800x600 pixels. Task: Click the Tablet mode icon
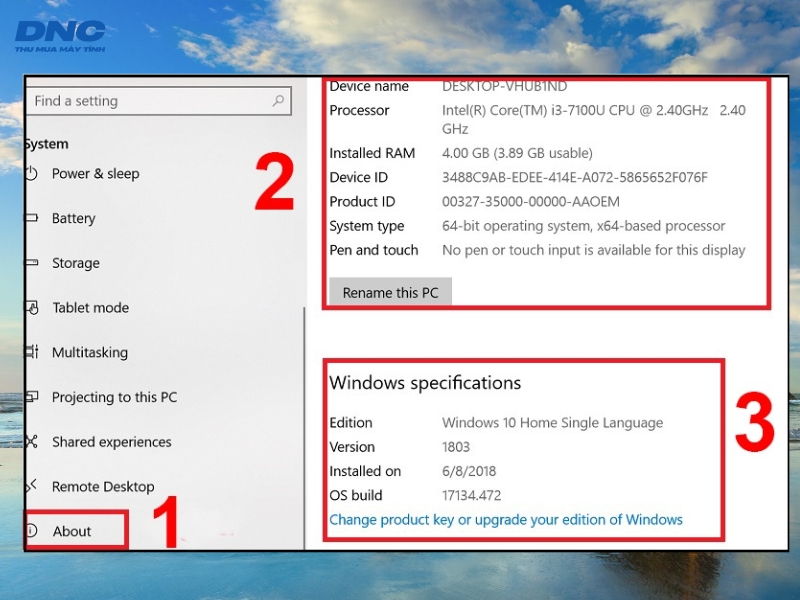click(x=32, y=308)
